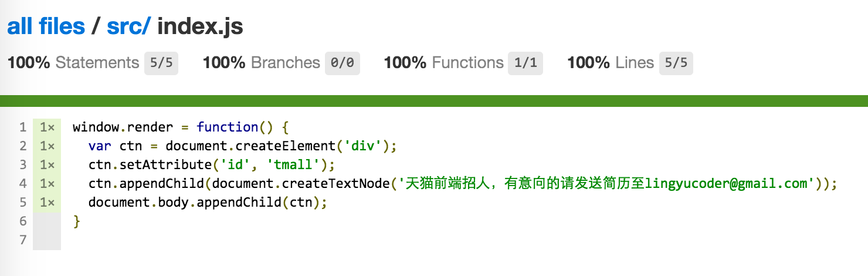
Task: Click the 1× hit count on line 2
Action: [47, 146]
